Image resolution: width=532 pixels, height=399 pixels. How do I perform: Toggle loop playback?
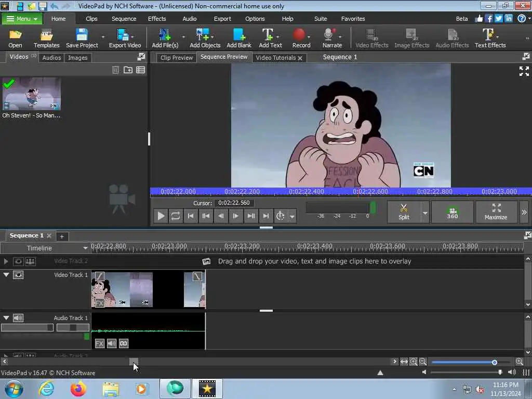176,216
